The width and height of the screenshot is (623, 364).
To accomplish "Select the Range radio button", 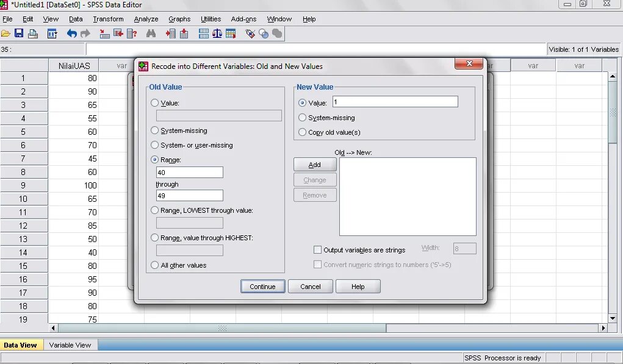I will point(154,160).
